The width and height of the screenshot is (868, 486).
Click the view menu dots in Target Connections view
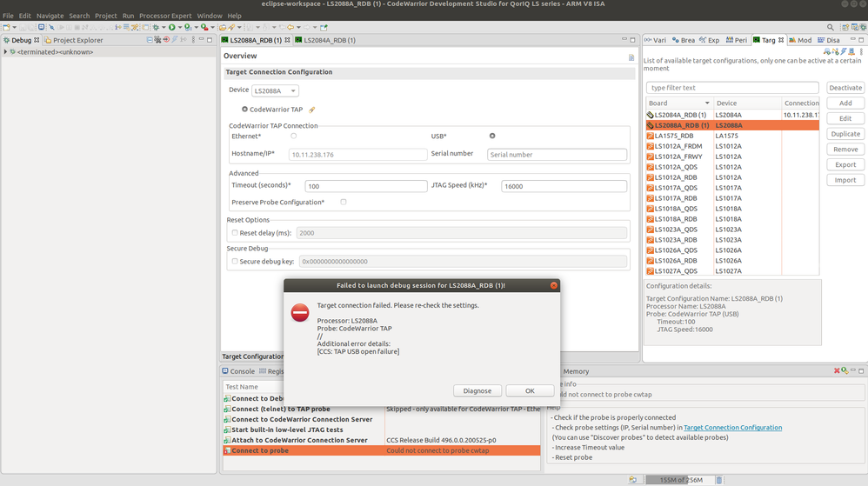[861, 51]
